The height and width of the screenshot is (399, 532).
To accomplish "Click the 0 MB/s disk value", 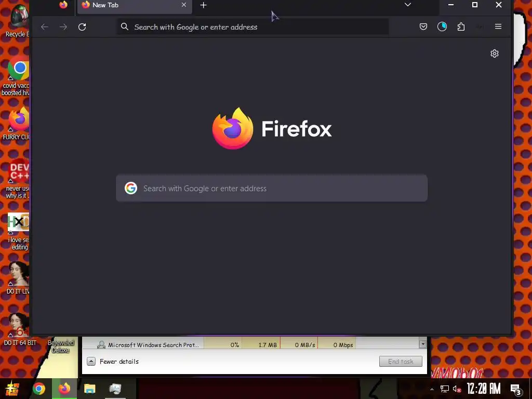I will coord(304,345).
